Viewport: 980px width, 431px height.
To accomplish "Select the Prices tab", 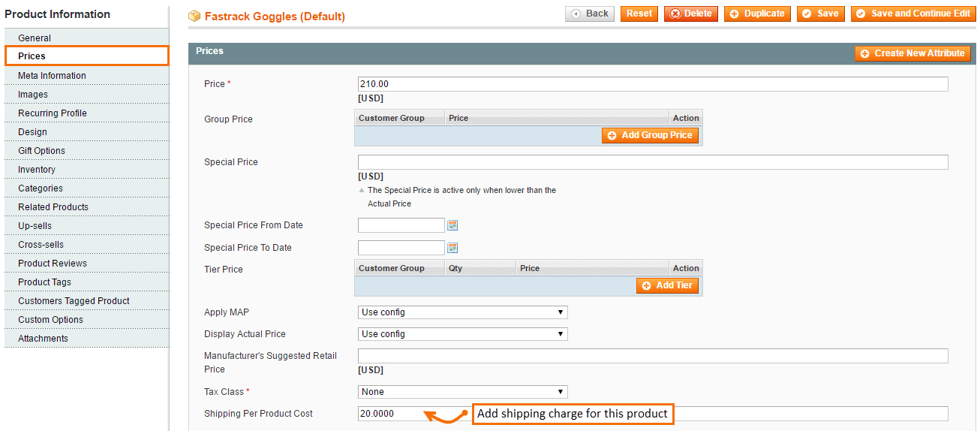I will 86,56.
